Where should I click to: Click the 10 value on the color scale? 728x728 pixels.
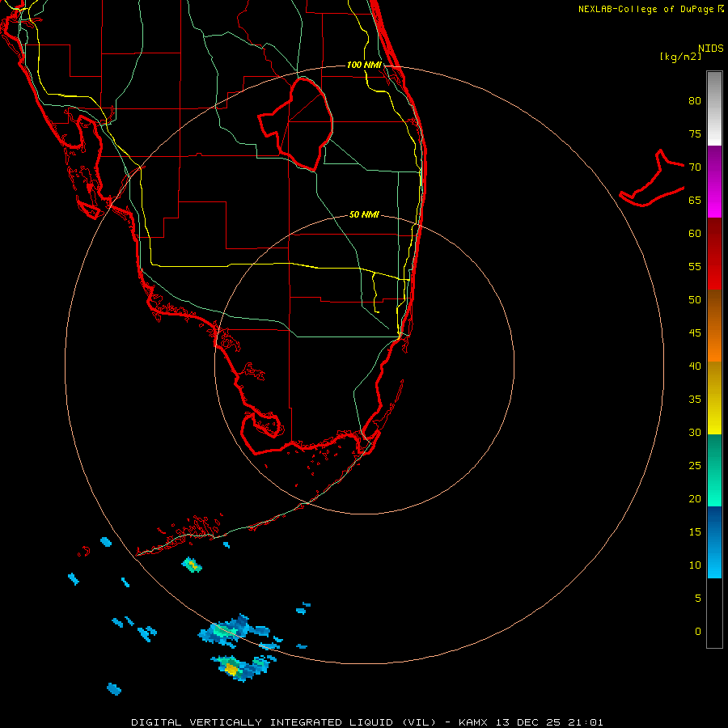point(695,565)
